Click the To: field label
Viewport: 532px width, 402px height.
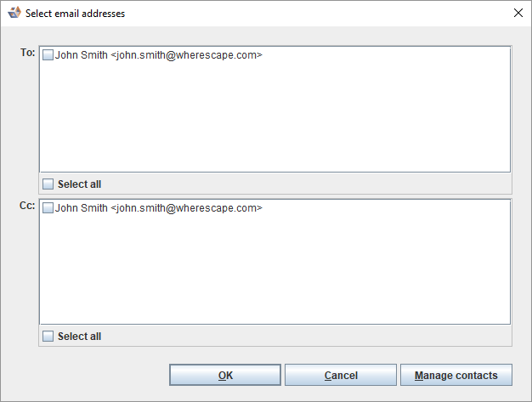coord(27,53)
